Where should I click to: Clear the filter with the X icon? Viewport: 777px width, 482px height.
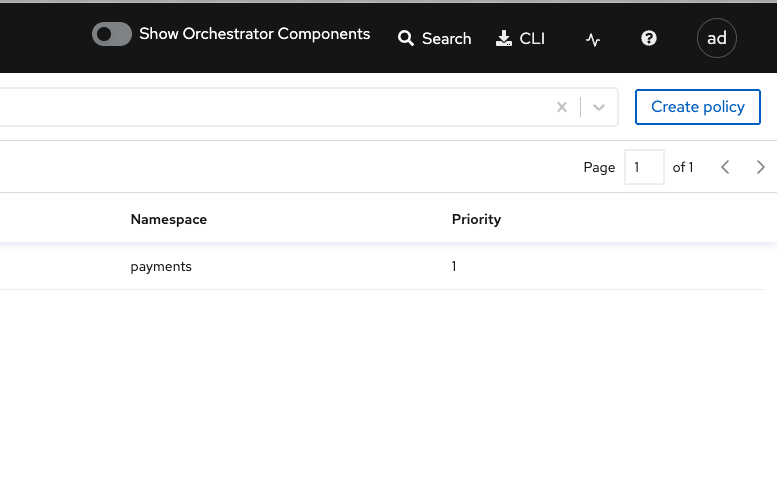coord(561,107)
